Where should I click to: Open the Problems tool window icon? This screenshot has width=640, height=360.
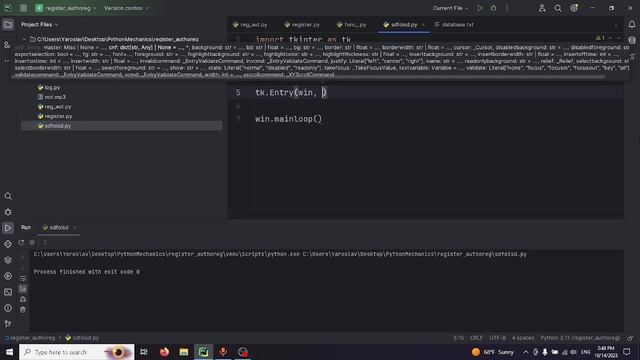point(8,308)
